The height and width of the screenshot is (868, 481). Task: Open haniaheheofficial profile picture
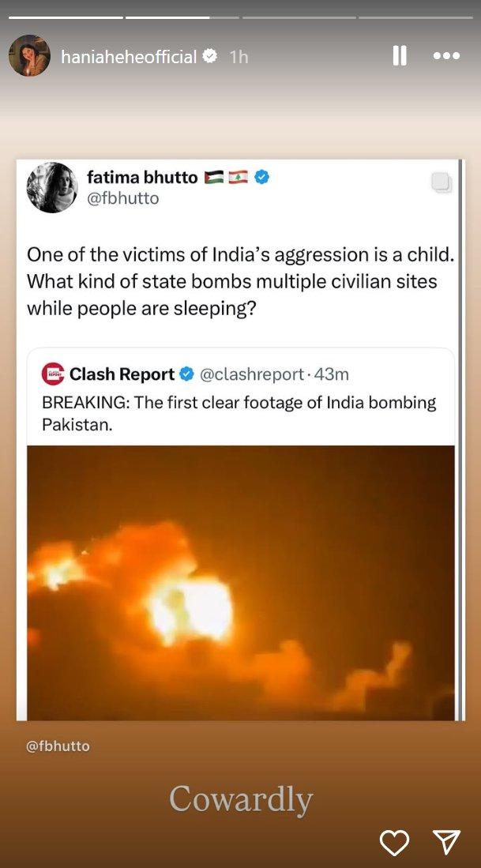coord(29,55)
